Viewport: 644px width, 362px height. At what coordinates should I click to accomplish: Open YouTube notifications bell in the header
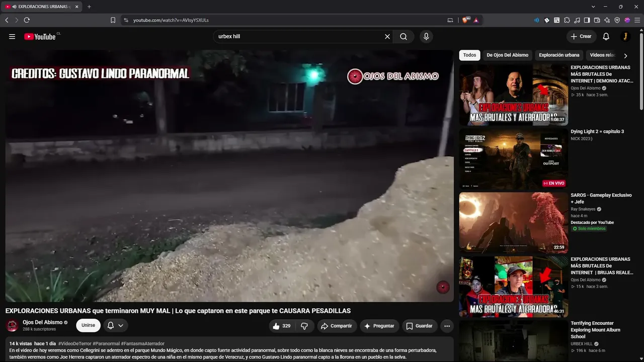[606, 37]
